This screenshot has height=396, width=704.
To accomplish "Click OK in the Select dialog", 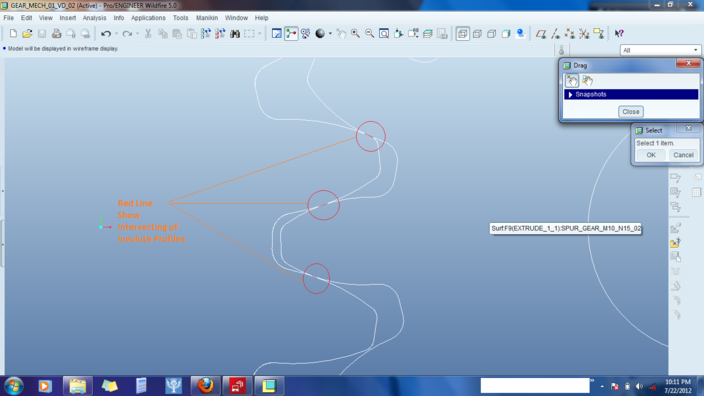I will coord(651,155).
